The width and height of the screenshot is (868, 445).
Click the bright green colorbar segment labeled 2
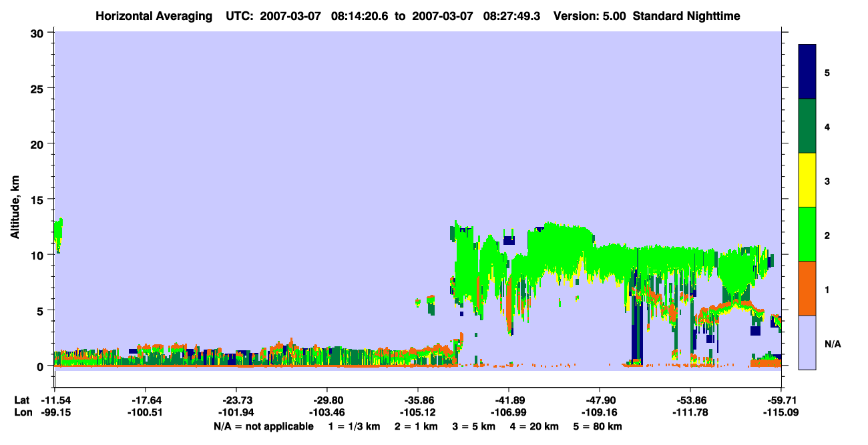click(807, 234)
